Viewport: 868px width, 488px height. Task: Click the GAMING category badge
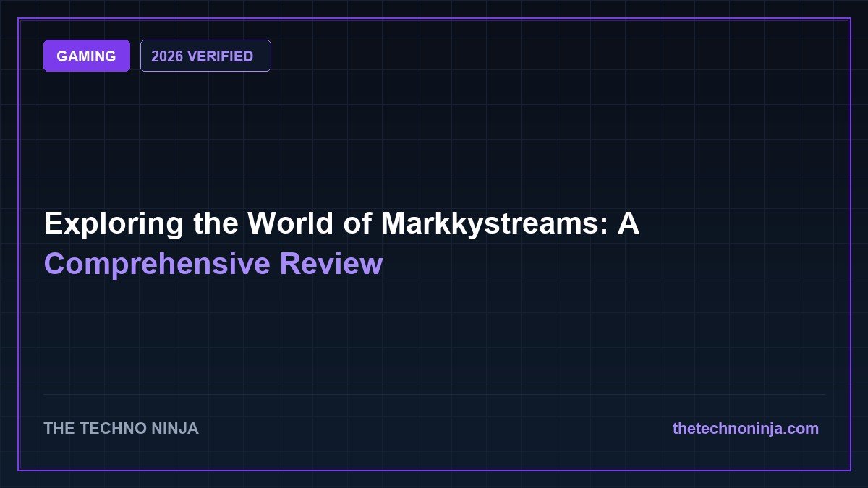tap(87, 56)
